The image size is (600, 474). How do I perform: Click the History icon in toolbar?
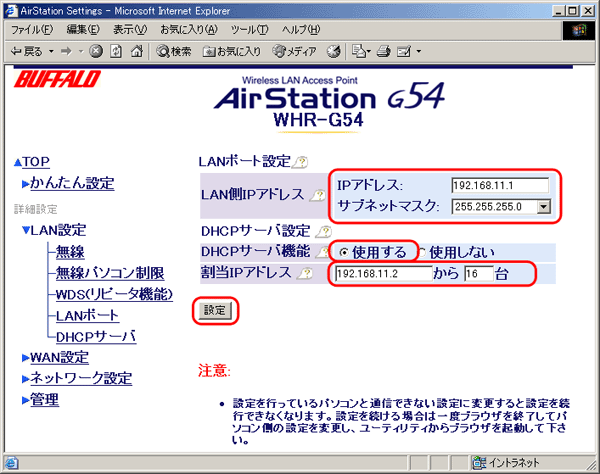pyautogui.click(x=334, y=51)
